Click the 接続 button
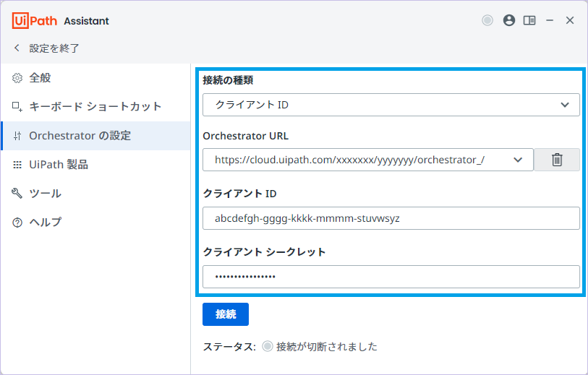Screen dimensions: 588x375 (226, 314)
